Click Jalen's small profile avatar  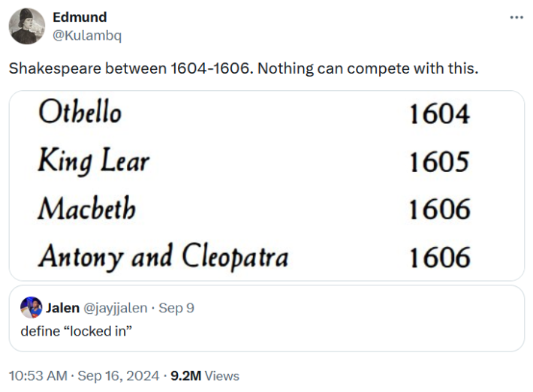point(31,307)
